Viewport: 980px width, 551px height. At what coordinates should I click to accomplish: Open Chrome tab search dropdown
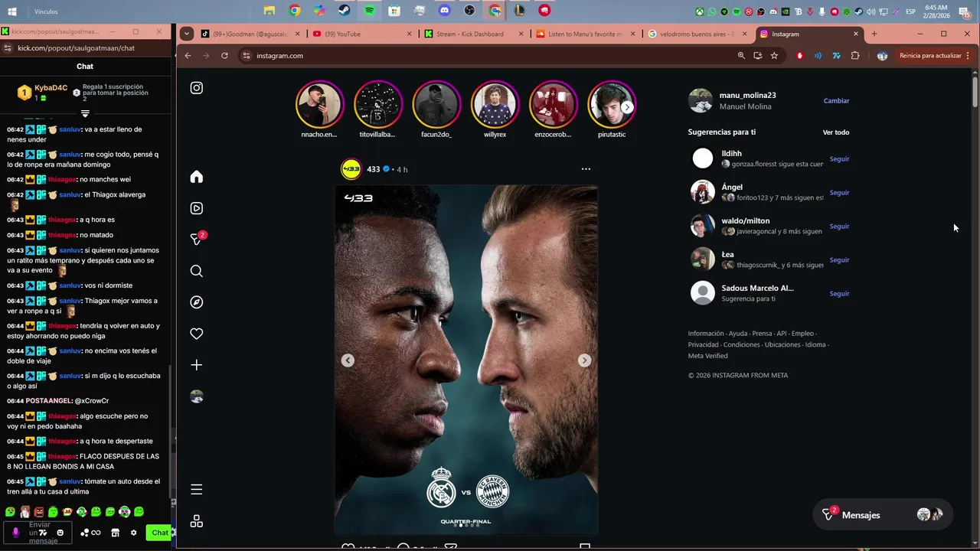coord(187,34)
